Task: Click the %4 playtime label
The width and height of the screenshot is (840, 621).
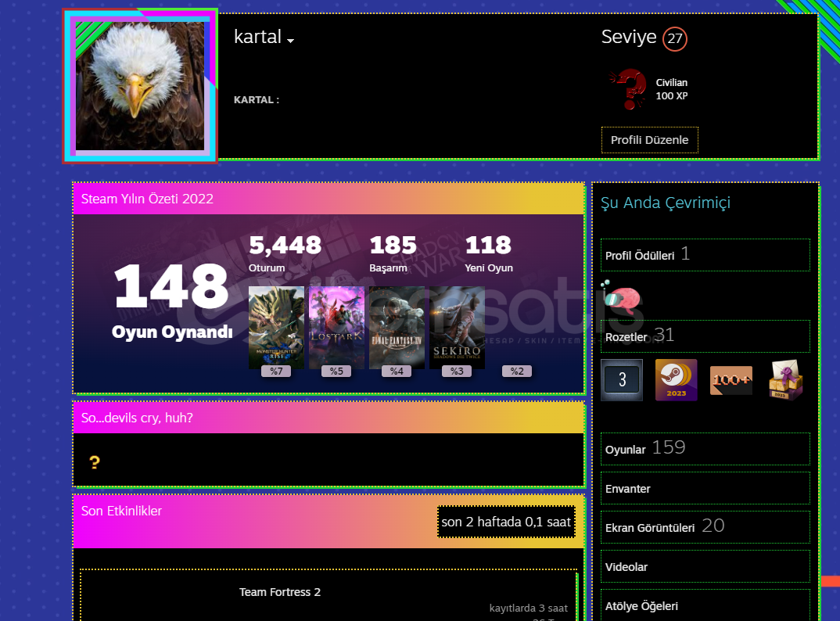Action: 397,371
